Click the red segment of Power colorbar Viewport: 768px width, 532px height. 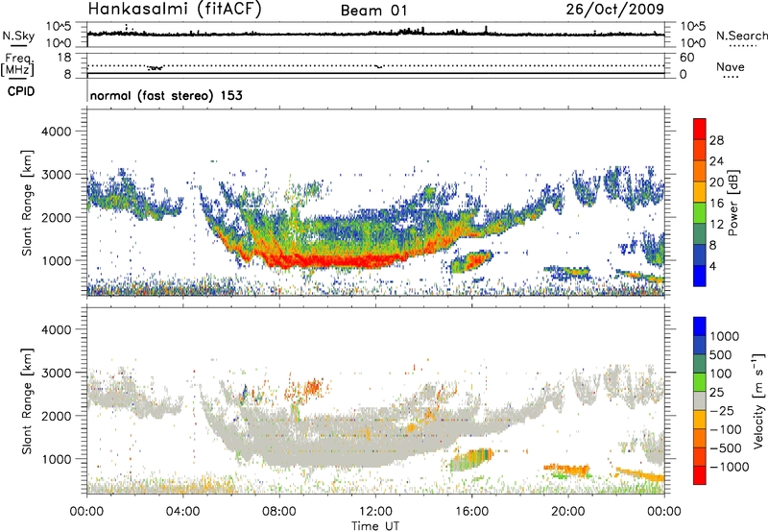700,130
